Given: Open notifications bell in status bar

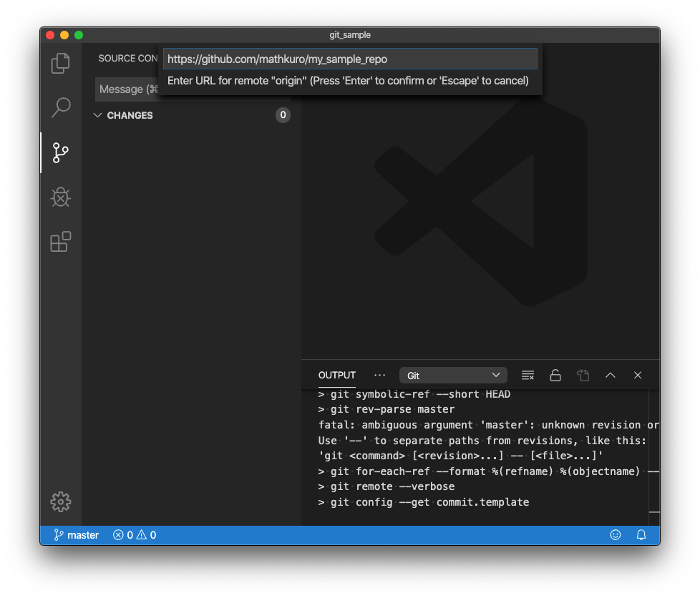Looking at the screenshot, I should click(641, 534).
